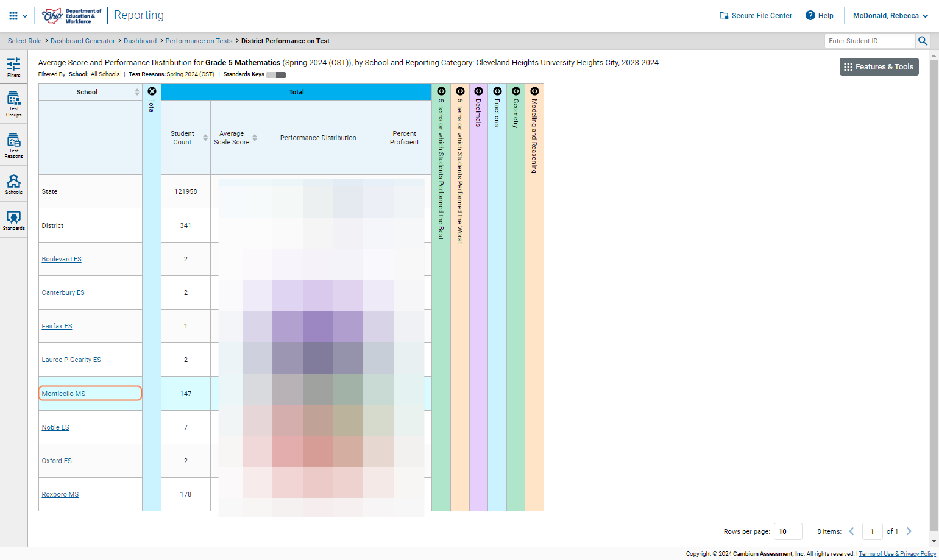The image size is (939, 560).
Task: Open the Monticello MS school link
Action: [x=63, y=394]
